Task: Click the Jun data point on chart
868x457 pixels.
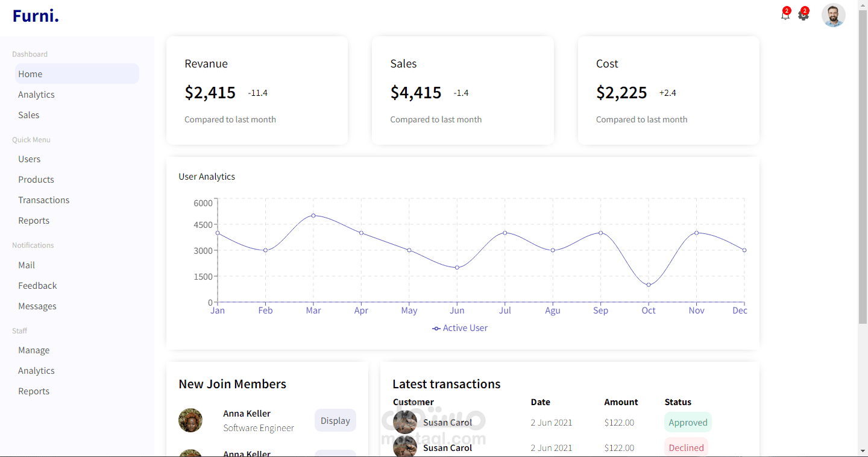Action: (x=457, y=267)
